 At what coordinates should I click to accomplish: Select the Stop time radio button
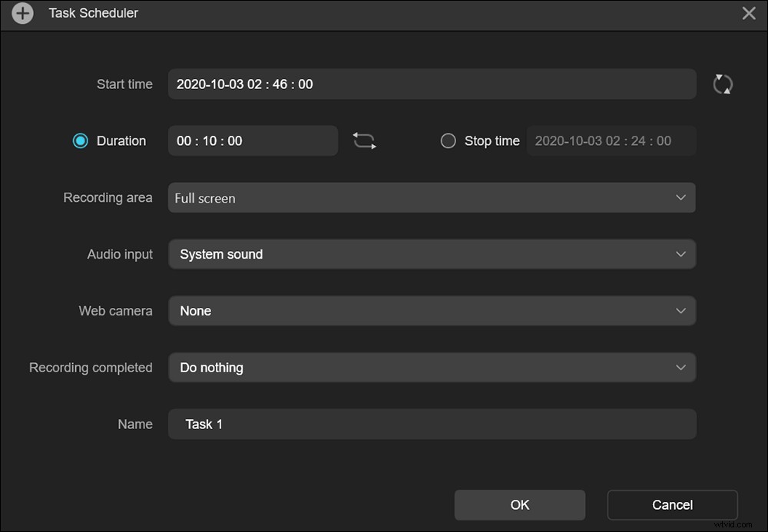[x=448, y=140]
